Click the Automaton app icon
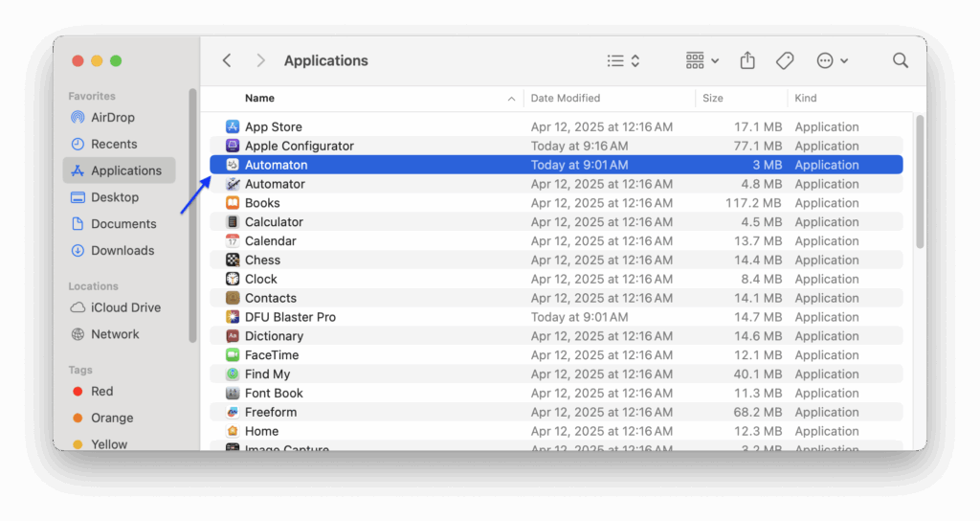The image size is (980, 521). pos(233,165)
